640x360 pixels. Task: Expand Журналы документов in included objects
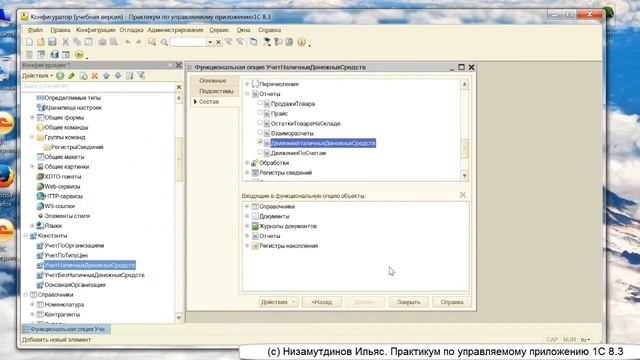(x=247, y=226)
